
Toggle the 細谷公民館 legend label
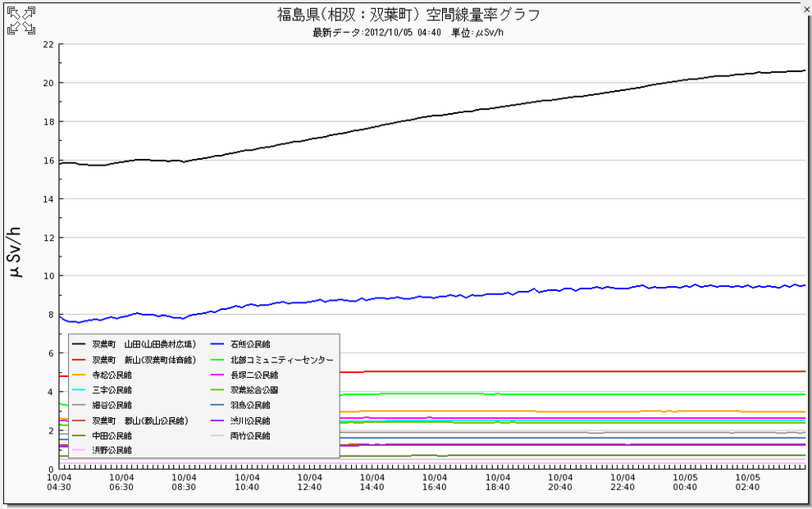(x=112, y=405)
